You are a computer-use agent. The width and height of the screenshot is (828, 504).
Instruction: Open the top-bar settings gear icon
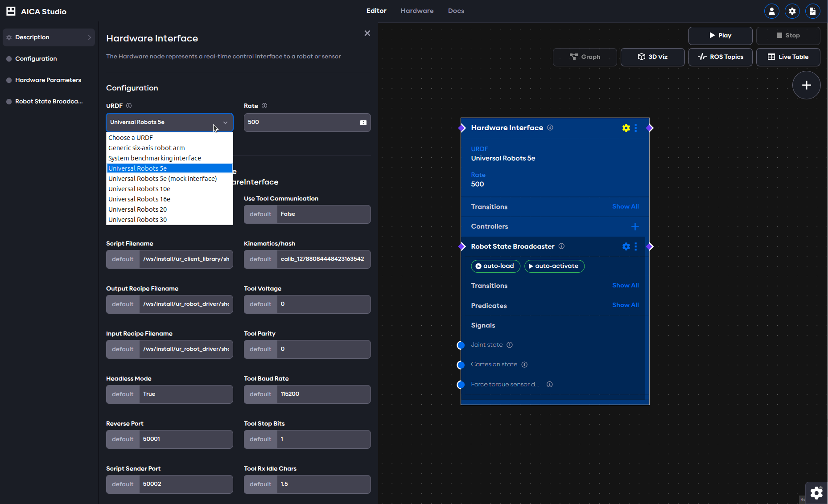pyautogui.click(x=792, y=11)
